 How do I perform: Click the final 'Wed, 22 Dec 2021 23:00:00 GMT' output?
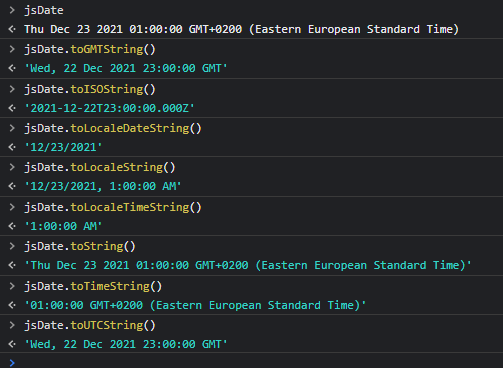click(126, 344)
